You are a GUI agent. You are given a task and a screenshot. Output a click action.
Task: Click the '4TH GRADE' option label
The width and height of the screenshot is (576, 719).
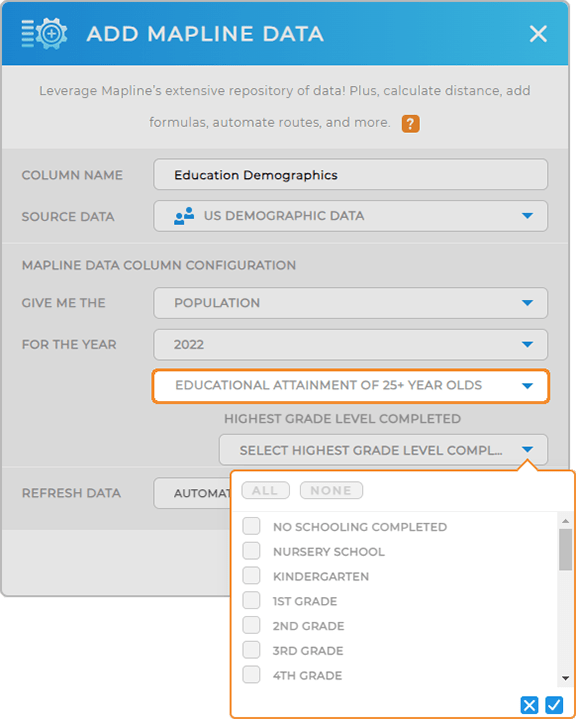click(308, 675)
